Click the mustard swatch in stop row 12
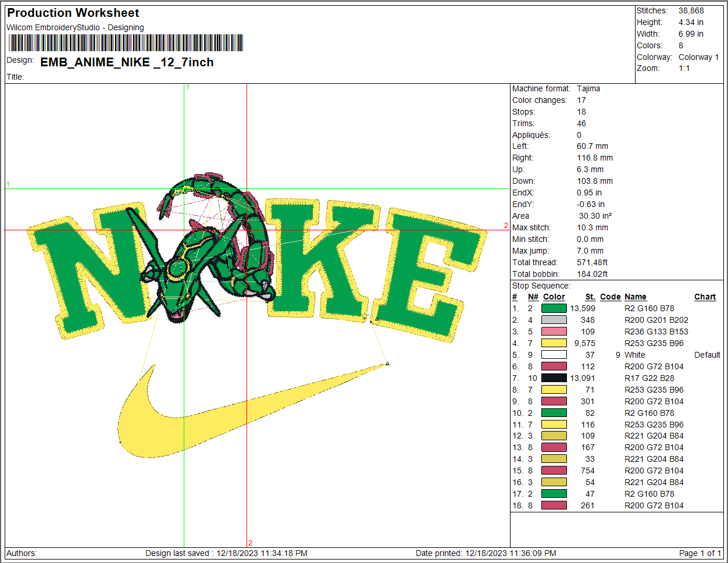Screen dimensions: 728x563 click(x=554, y=436)
